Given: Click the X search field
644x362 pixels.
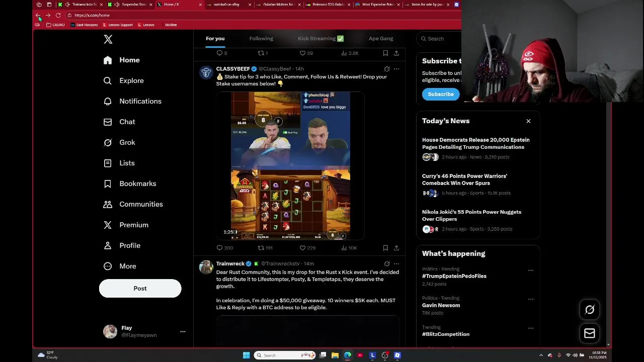Looking at the screenshot, I should [439, 39].
